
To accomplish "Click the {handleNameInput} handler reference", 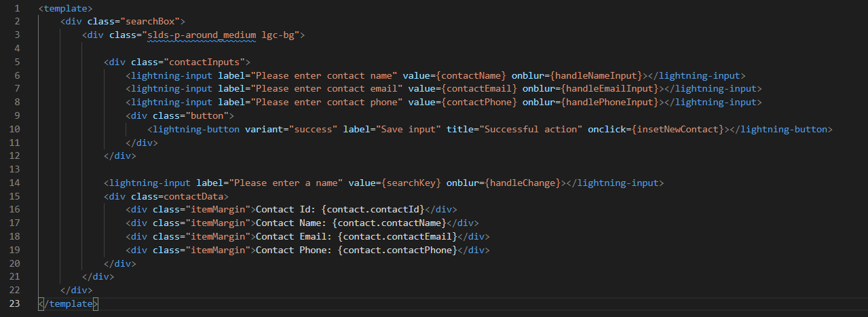I will [596, 75].
